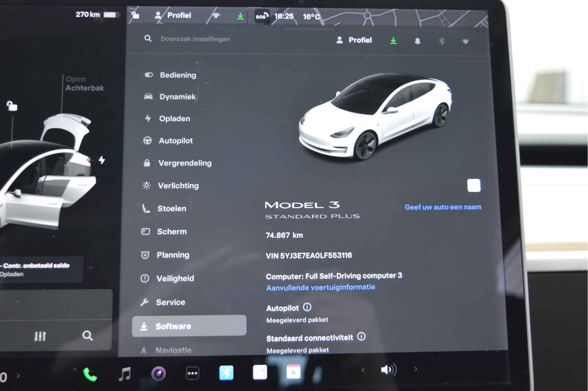Decrease volume with left arrow

coord(363,370)
